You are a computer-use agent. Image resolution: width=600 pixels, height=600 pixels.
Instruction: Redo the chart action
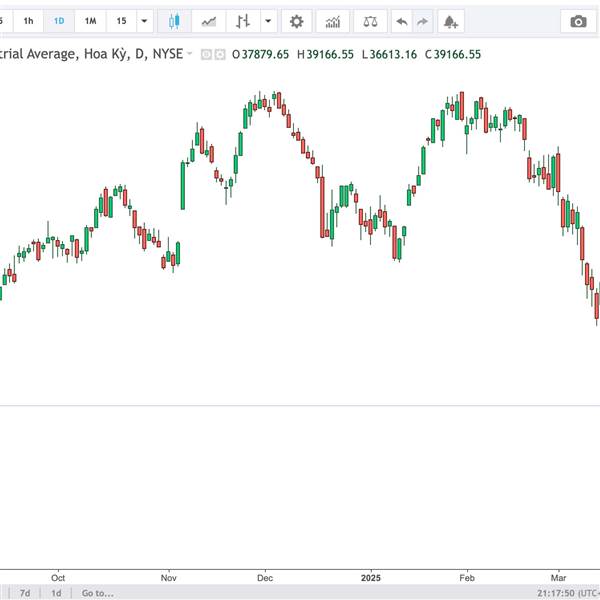tap(422, 21)
